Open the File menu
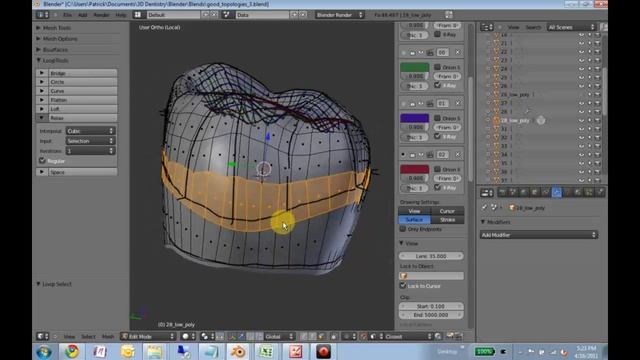The width and height of the screenshot is (640, 360). tap(67, 15)
